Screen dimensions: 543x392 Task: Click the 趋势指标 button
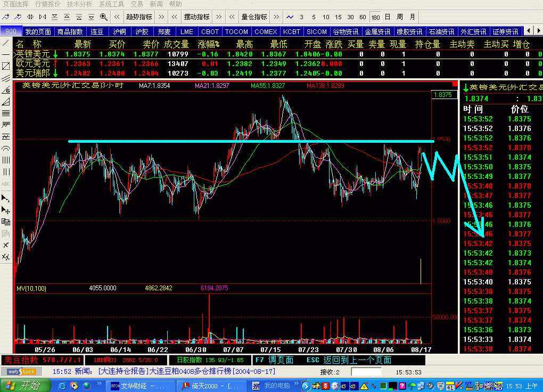pos(139,17)
